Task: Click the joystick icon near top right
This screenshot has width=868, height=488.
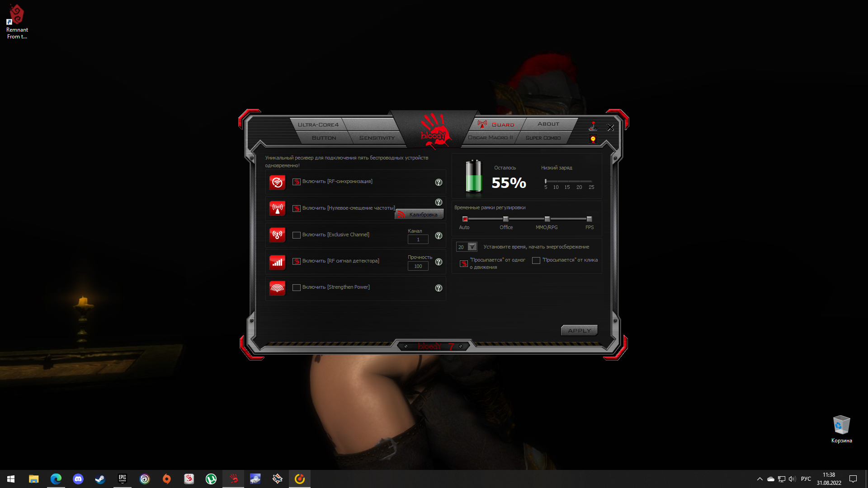Action: click(x=593, y=126)
